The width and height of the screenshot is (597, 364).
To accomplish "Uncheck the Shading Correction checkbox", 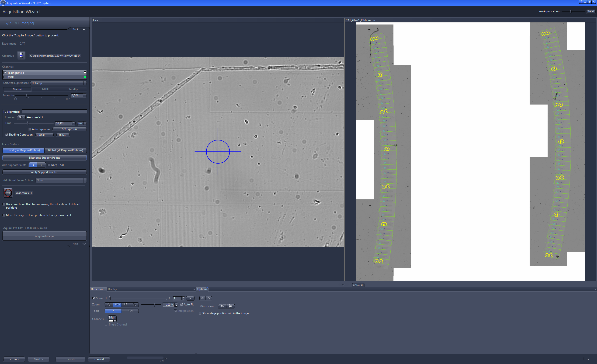I will (x=7, y=135).
